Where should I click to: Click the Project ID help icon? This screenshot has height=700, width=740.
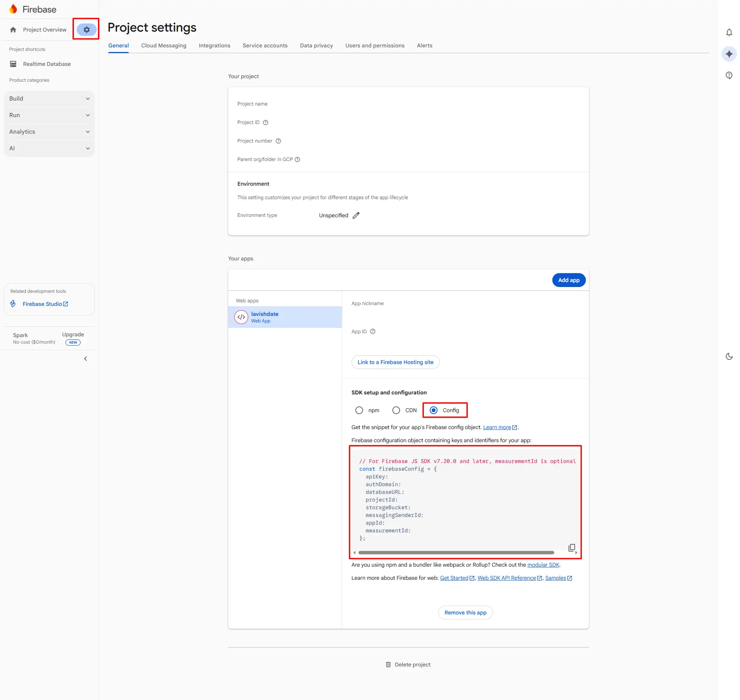click(x=266, y=123)
